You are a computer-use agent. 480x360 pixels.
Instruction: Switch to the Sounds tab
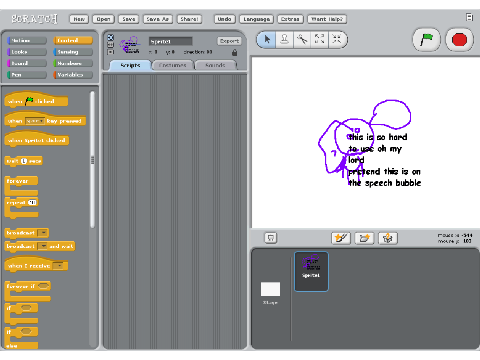point(215,65)
